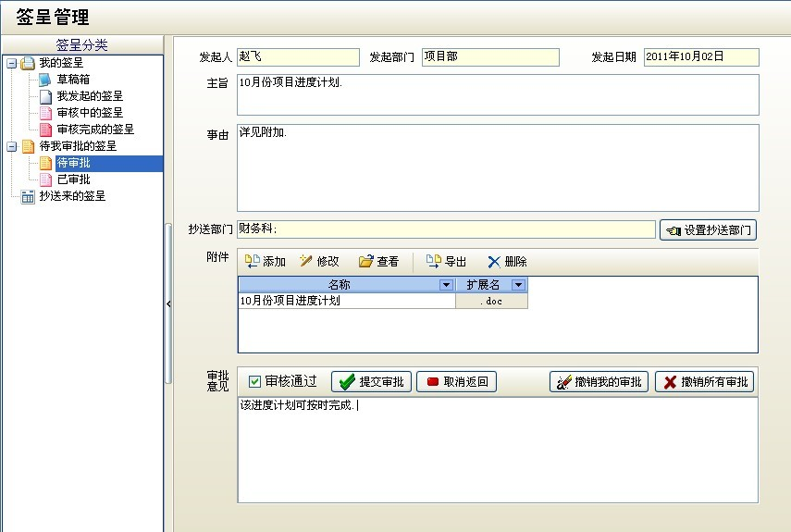Click the 设置抄送部门 button
Viewport: 791px width, 532px height.
pyautogui.click(x=708, y=230)
